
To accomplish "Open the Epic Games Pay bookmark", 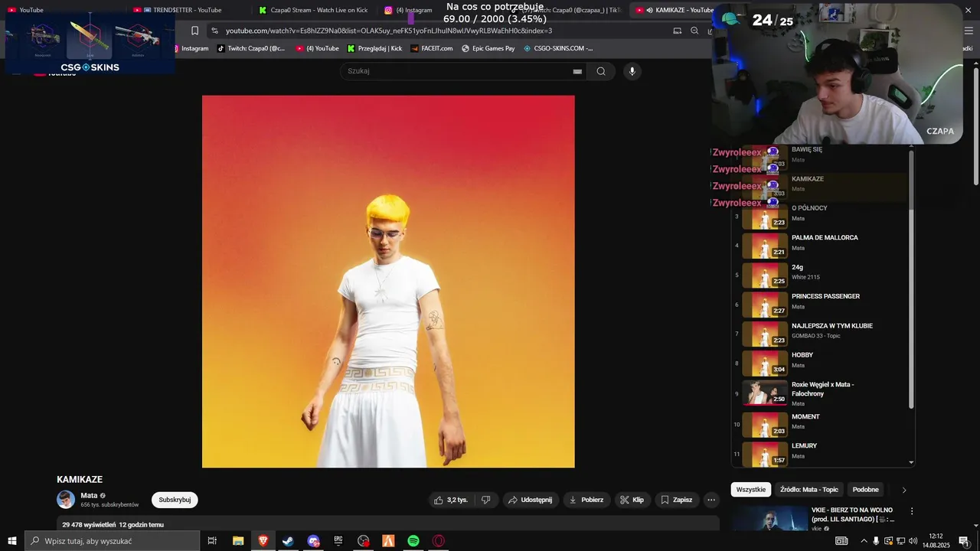I will click(x=488, y=48).
